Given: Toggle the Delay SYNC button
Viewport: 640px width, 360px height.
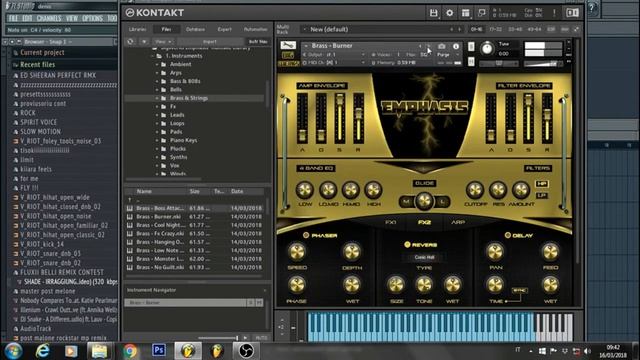Looking at the screenshot, I should click(520, 290).
